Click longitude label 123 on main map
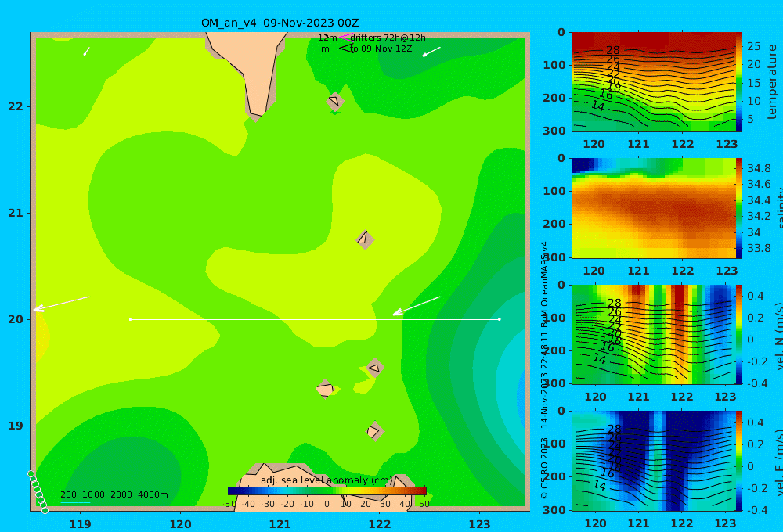 480,524
